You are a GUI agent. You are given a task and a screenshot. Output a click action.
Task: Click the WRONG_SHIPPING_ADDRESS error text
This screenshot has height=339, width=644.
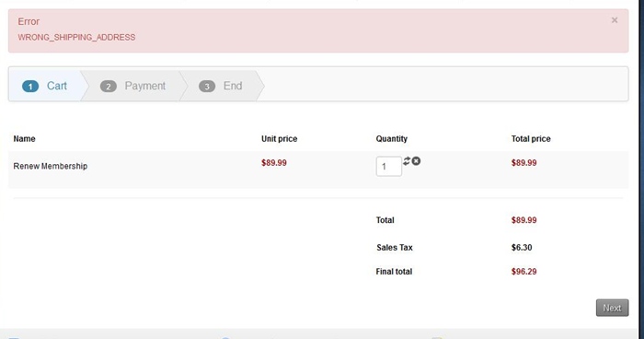[x=76, y=38]
